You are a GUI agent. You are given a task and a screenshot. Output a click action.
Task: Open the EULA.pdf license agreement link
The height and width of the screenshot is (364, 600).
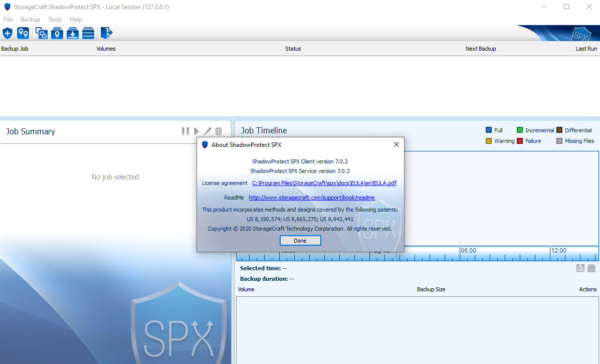324,183
